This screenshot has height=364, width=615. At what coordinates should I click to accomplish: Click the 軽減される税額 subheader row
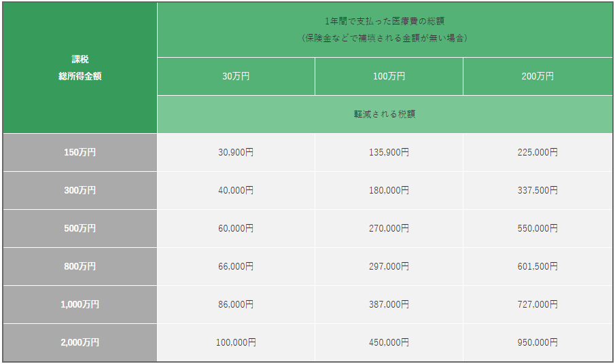tap(385, 114)
